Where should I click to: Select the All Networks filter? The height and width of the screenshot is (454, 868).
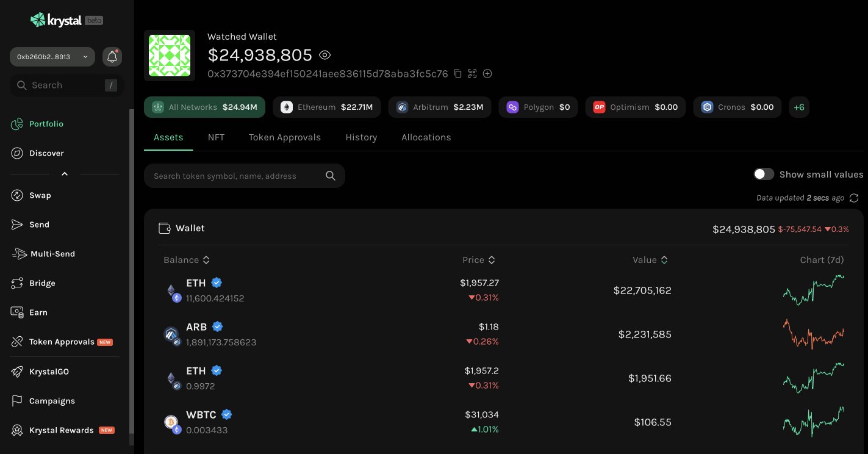coord(204,107)
